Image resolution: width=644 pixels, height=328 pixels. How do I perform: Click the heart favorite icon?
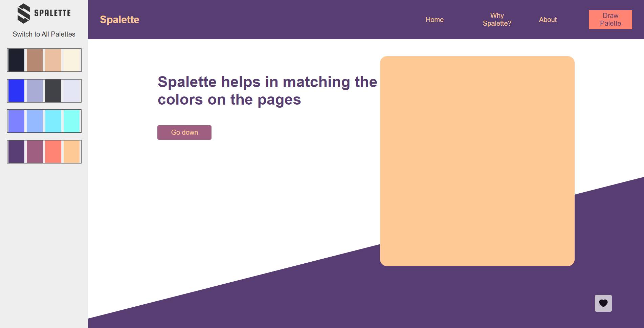(603, 303)
